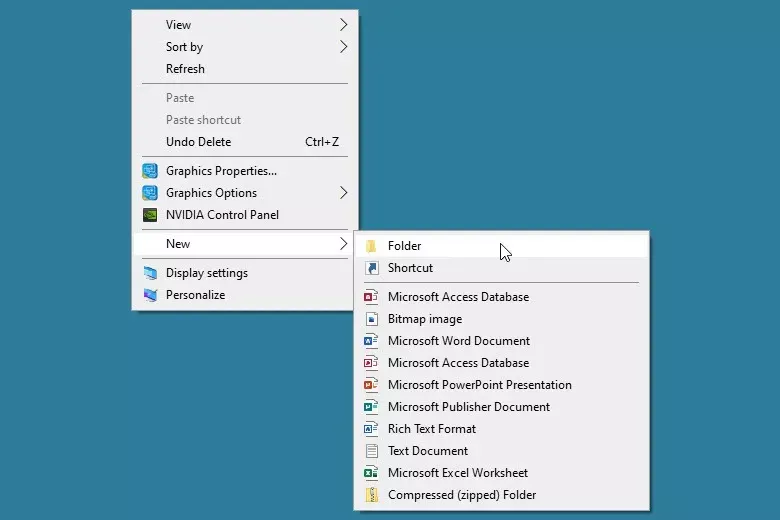The image size is (780, 520).
Task: Click the Microsoft Word Document icon
Action: coord(371,341)
